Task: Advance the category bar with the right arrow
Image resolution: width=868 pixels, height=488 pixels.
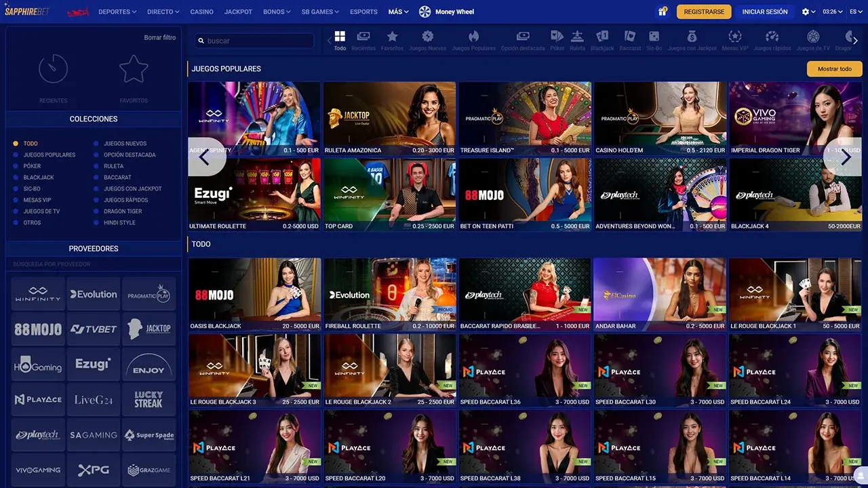Action: [x=856, y=41]
